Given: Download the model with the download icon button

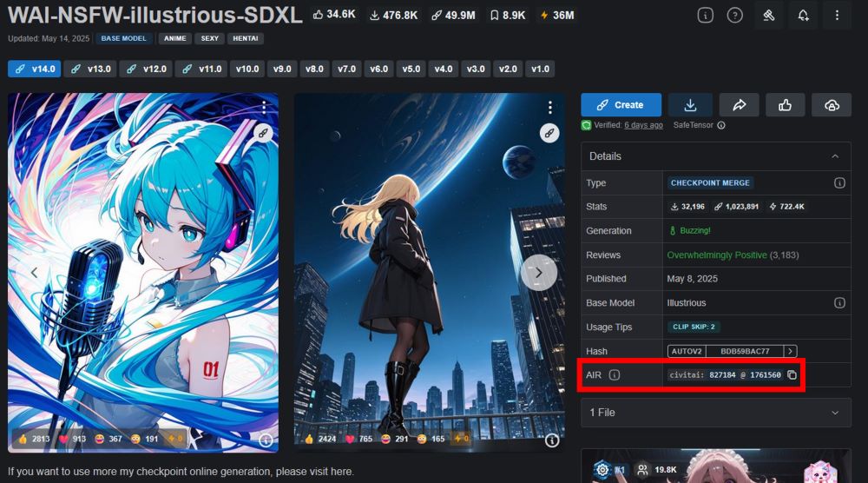Looking at the screenshot, I should pyautogui.click(x=690, y=105).
